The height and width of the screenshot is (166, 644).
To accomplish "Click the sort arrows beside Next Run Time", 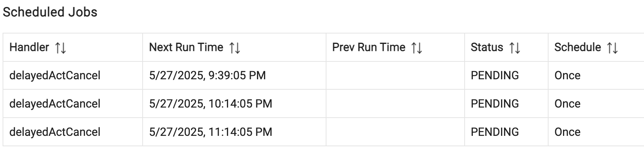I will pyautogui.click(x=235, y=48).
